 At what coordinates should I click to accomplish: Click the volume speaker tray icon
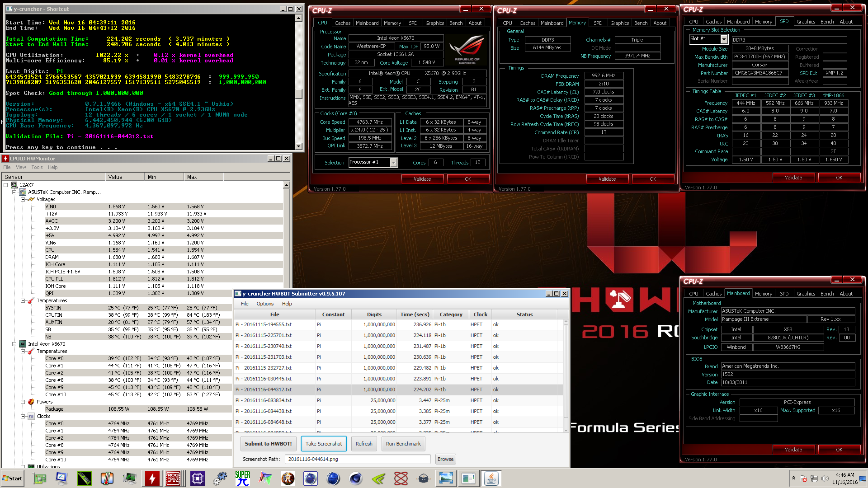pos(825,479)
